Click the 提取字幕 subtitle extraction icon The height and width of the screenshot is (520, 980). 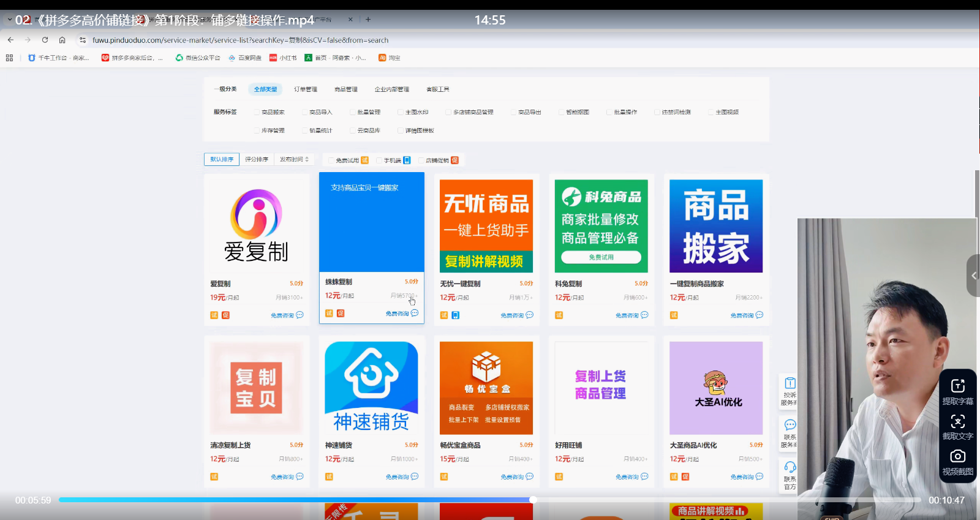957,386
